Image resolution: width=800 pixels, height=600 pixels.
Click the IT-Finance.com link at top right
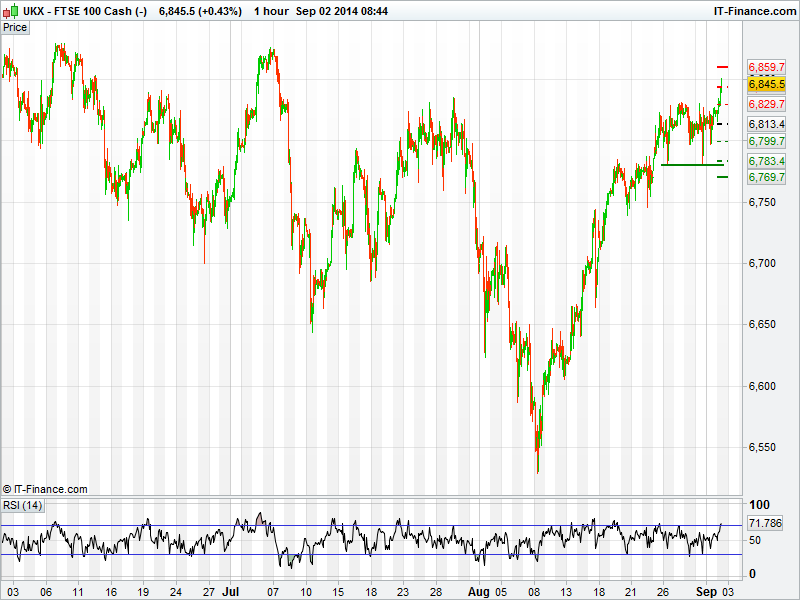point(755,11)
